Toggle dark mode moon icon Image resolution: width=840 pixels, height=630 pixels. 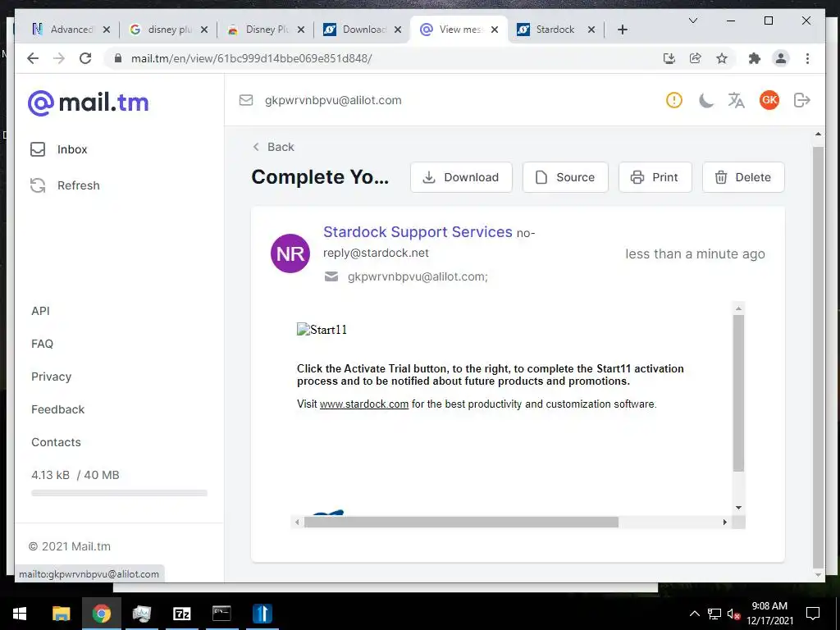706,100
